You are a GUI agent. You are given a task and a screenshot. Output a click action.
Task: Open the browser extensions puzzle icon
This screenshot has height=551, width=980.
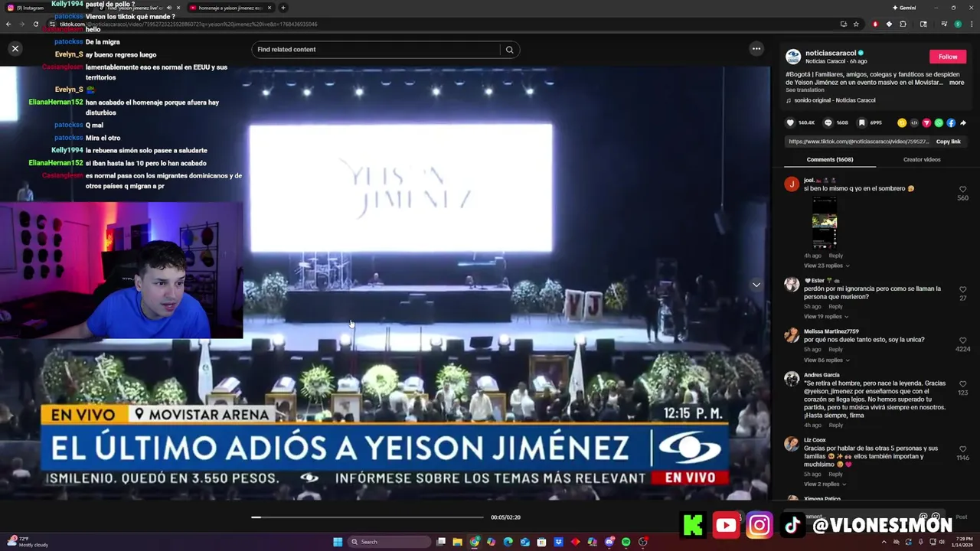coord(903,24)
